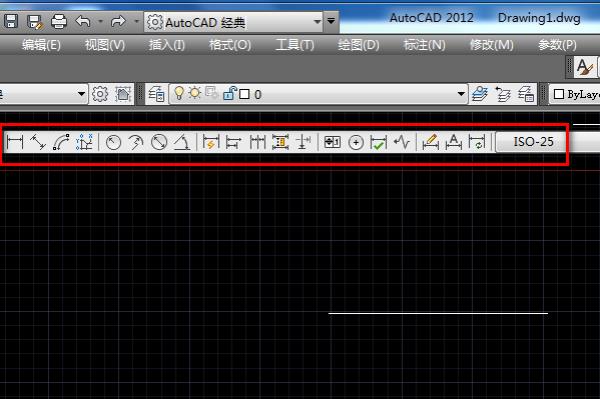Toggle layer 0 on/off lightbulb
Viewport: 600px width, 399px height.
[x=179, y=93]
